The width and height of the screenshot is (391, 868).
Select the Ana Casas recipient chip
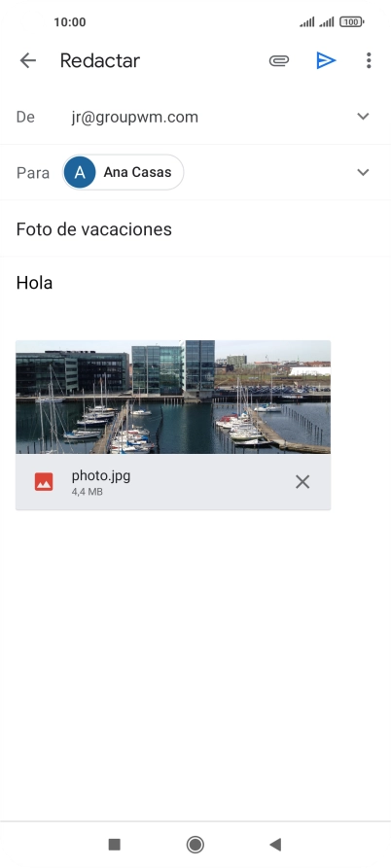pyautogui.click(x=123, y=172)
